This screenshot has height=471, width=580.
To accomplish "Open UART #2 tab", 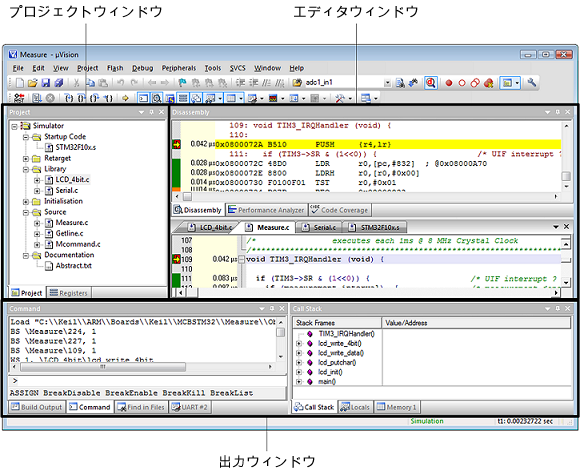I will pyautogui.click(x=190, y=407).
